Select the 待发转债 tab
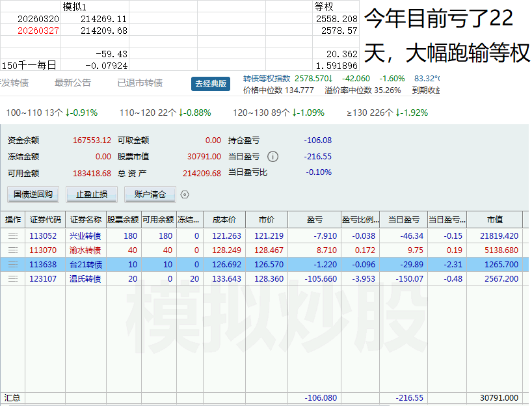The image size is (532, 413). (14, 83)
